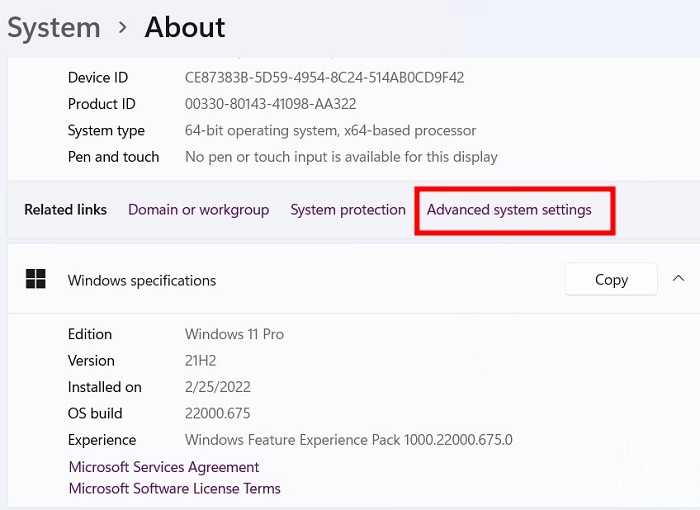Image resolution: width=700 pixels, height=510 pixels.
Task: Select Version value 21H2
Action: (x=200, y=360)
